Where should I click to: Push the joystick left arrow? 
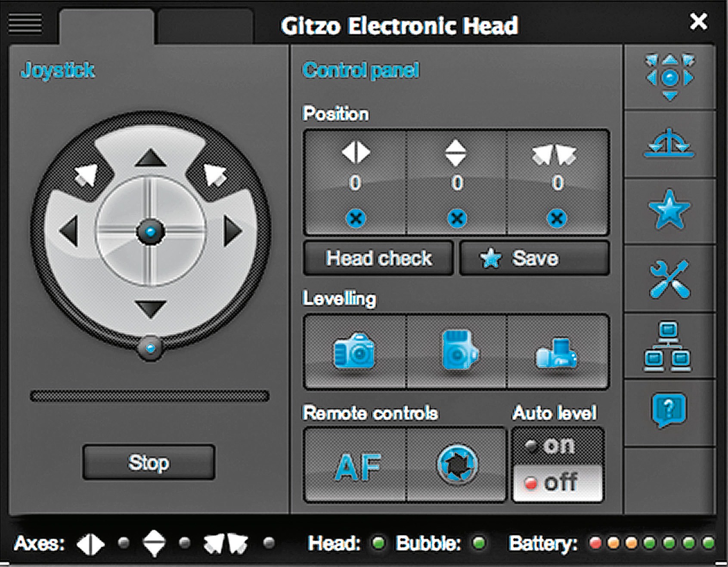pos(69,231)
